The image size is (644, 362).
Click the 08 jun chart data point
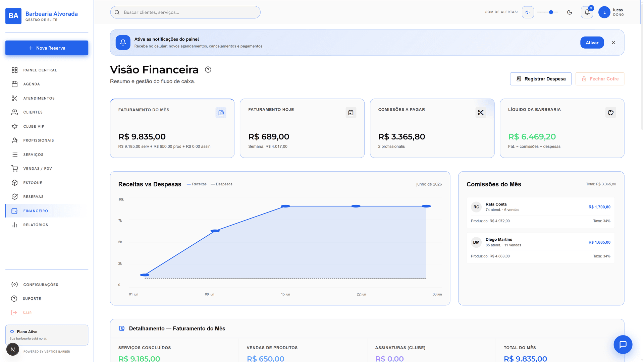215,231
